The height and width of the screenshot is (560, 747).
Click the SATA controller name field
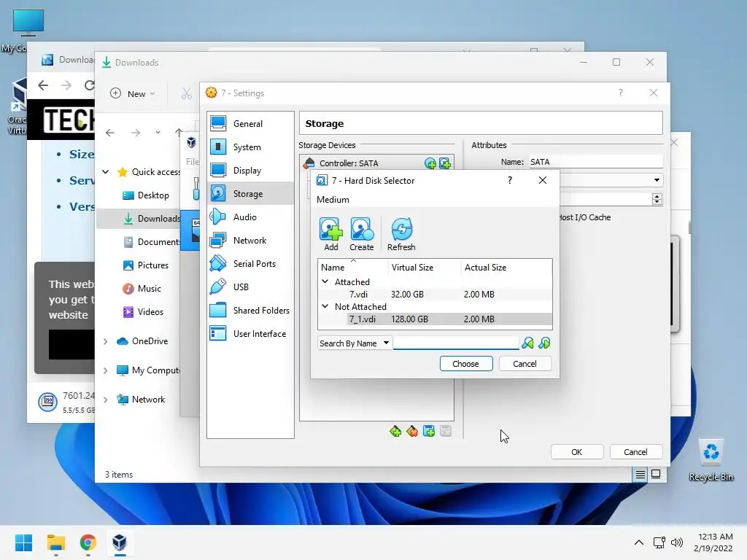[595, 162]
